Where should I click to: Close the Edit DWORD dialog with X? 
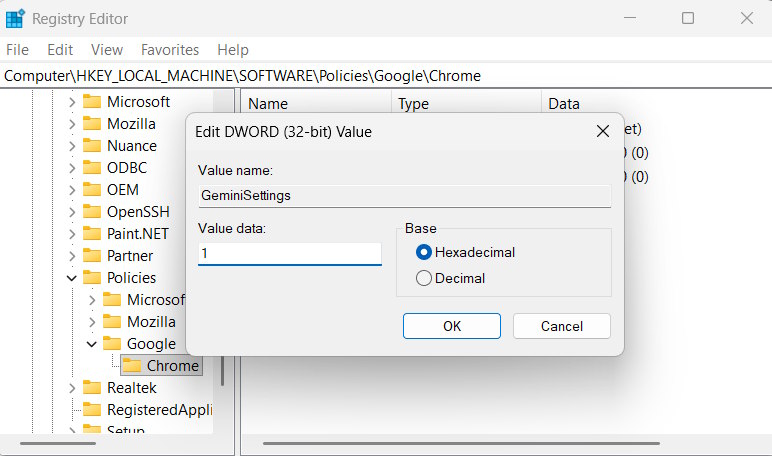pos(603,131)
